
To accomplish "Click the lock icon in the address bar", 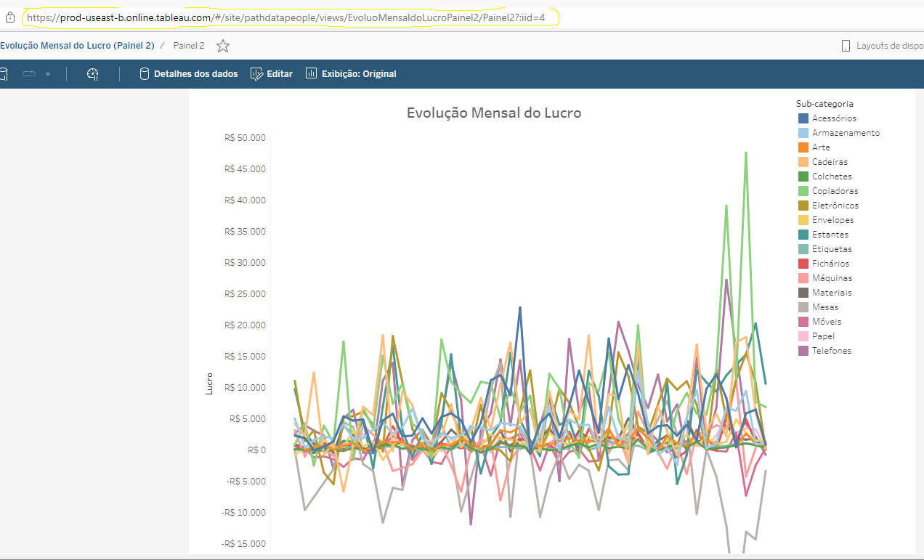I will [x=10, y=17].
